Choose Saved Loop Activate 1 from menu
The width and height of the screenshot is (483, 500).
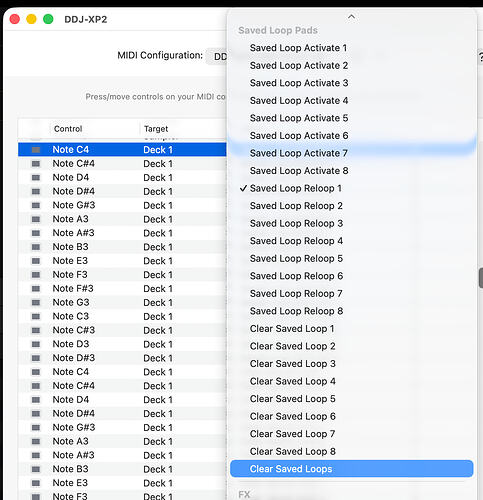tap(351, 48)
